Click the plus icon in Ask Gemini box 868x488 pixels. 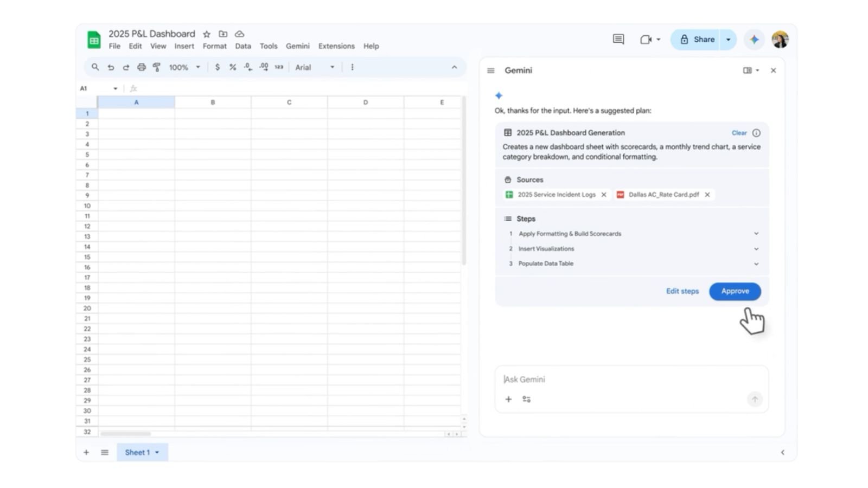508,399
